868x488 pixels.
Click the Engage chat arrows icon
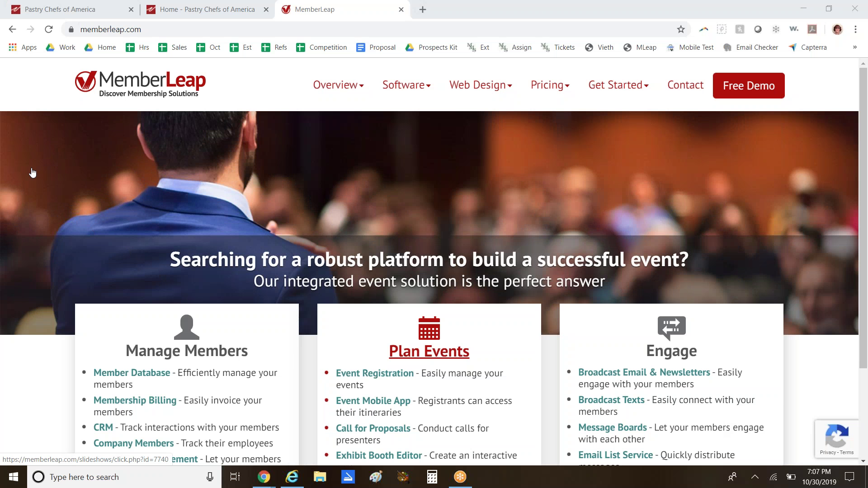[x=671, y=328]
